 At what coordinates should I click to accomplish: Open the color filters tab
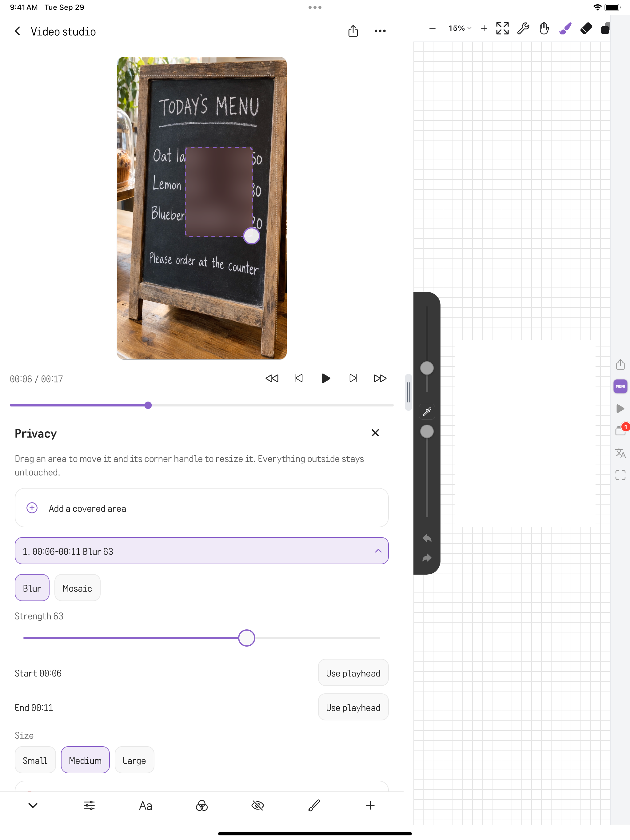(x=202, y=806)
